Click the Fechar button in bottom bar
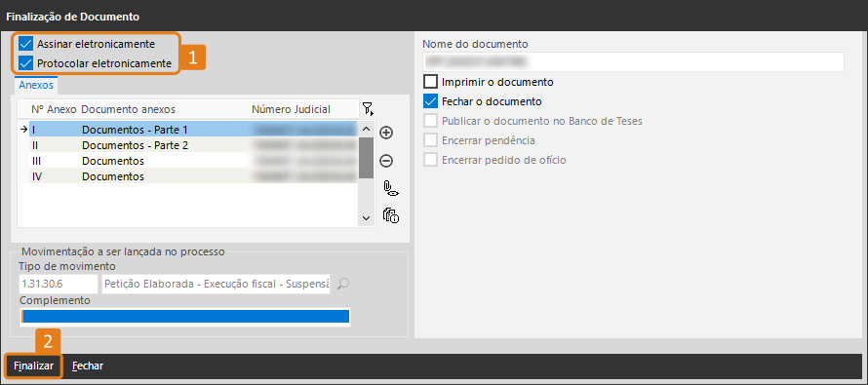 [88, 366]
